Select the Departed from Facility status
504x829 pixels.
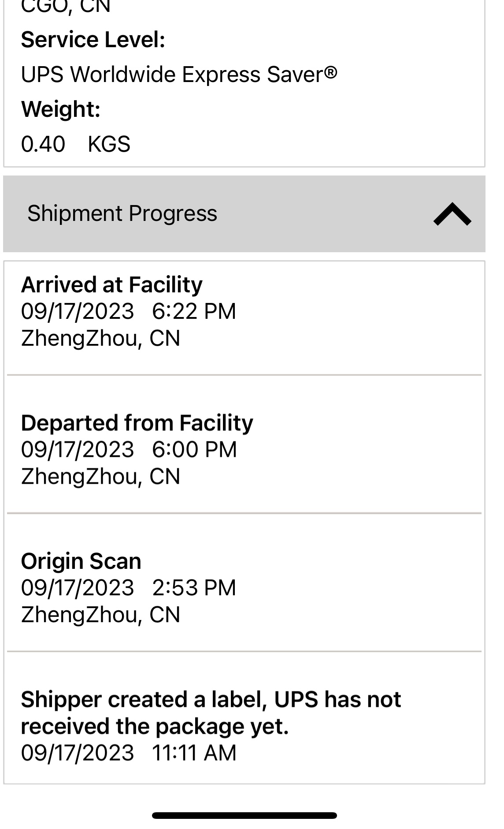click(x=137, y=423)
